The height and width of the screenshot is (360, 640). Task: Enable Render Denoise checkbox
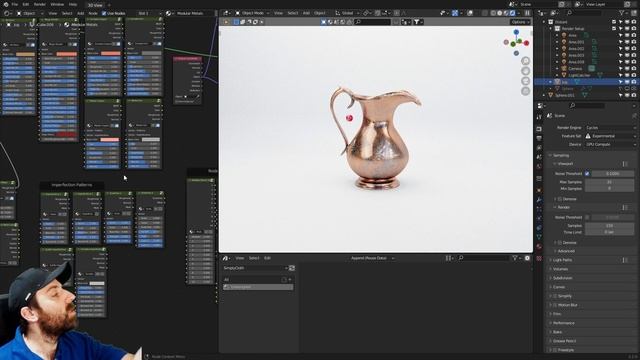(560, 242)
